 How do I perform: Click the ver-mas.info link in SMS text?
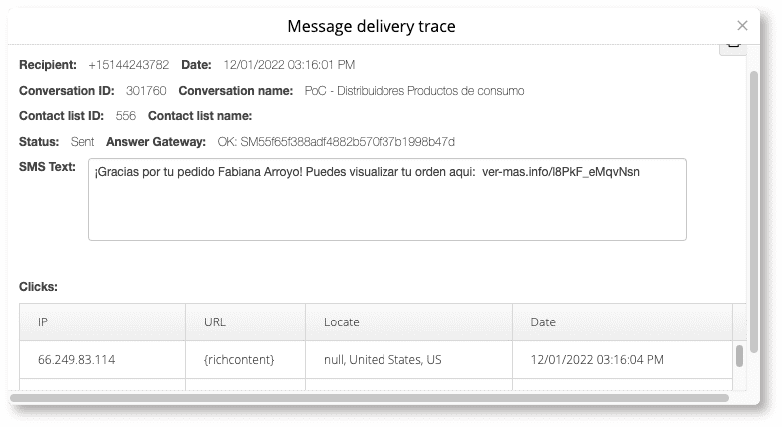(x=561, y=172)
